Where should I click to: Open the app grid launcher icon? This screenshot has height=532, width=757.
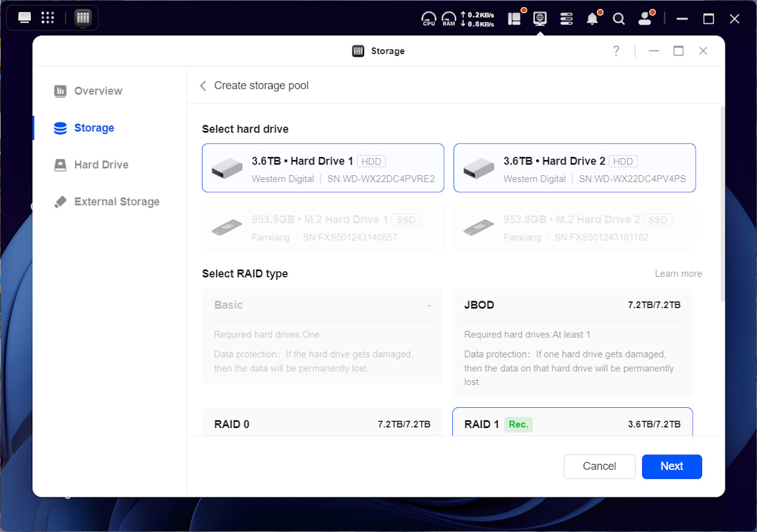point(47,18)
